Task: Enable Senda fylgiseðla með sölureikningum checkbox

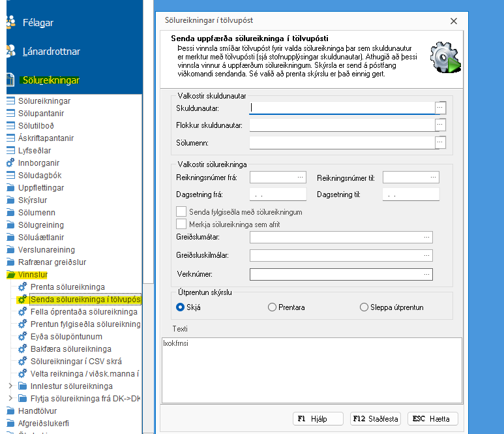Action: click(181, 211)
